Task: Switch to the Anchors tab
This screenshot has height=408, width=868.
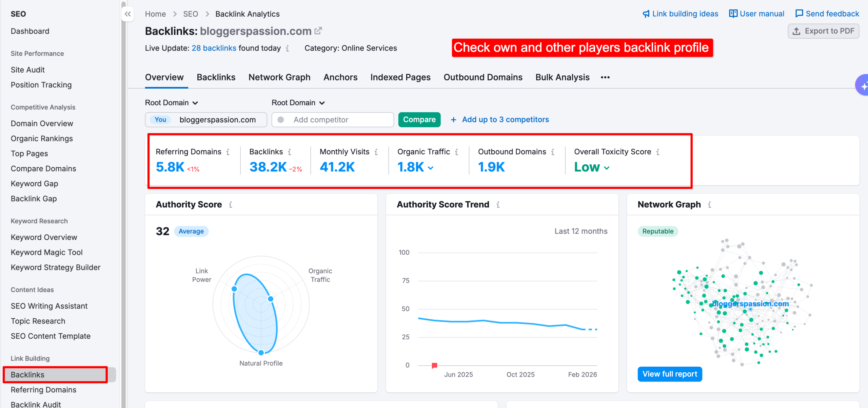Action: point(340,77)
